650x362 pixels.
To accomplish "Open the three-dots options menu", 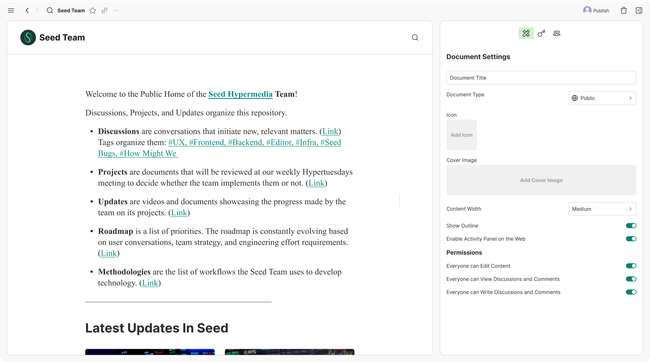I will click(x=116, y=10).
